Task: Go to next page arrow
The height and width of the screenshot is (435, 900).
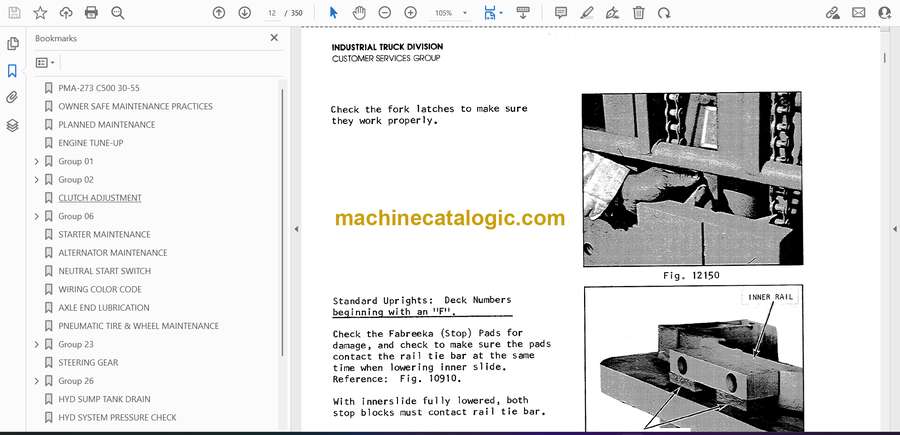Action: click(245, 13)
